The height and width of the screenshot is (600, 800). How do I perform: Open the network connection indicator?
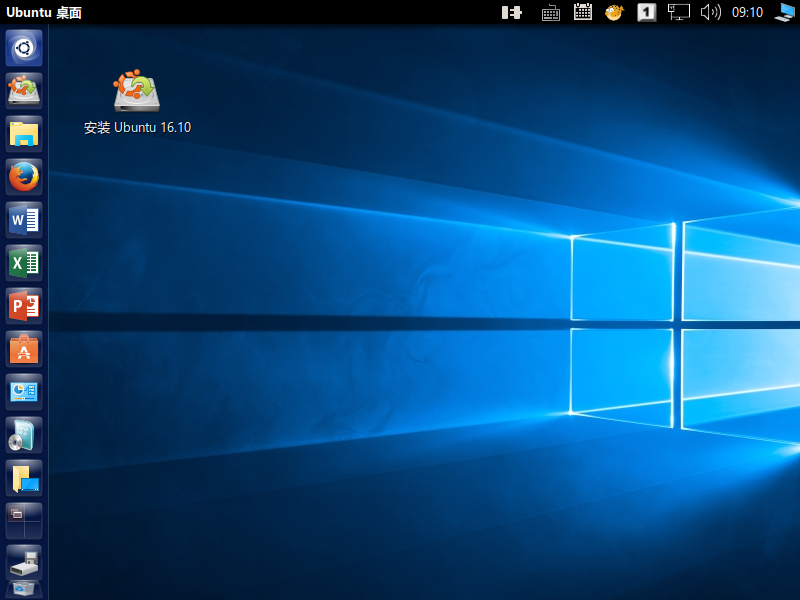click(x=679, y=12)
